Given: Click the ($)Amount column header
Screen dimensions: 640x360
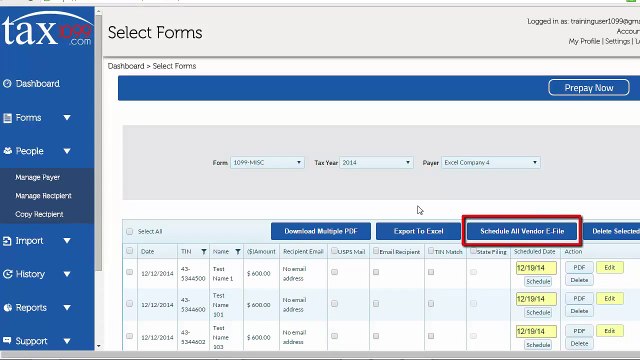Looking at the screenshot, I should (x=261, y=251).
